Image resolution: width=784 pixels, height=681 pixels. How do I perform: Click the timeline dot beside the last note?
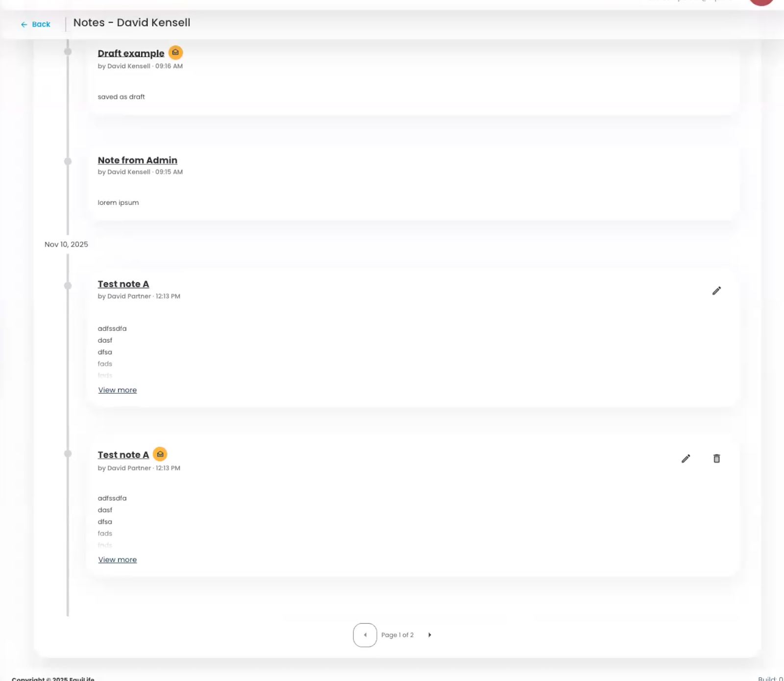pos(68,454)
